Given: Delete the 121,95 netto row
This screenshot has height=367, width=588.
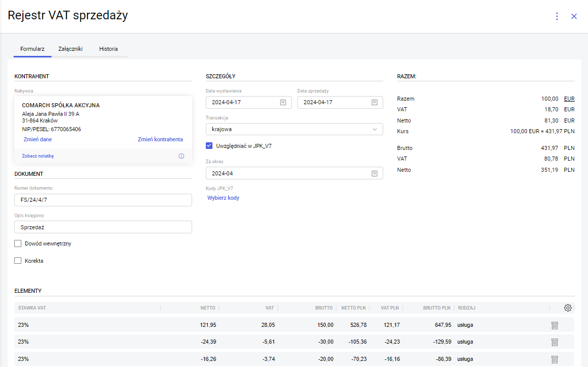Looking at the screenshot, I should tap(555, 325).
